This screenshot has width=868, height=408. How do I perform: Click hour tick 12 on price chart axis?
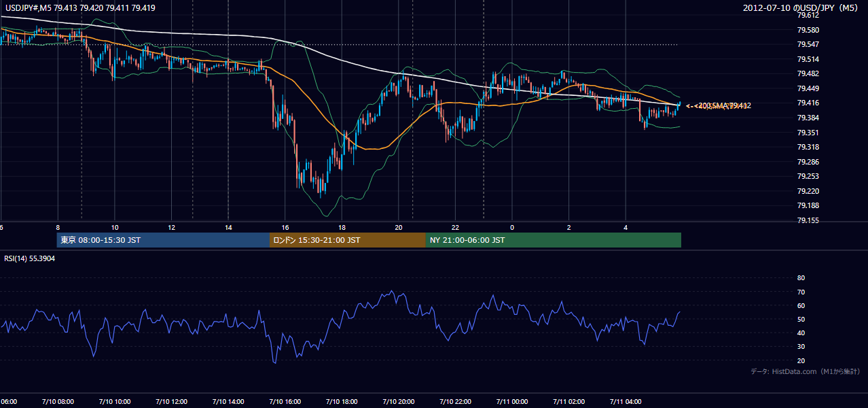tap(172, 228)
